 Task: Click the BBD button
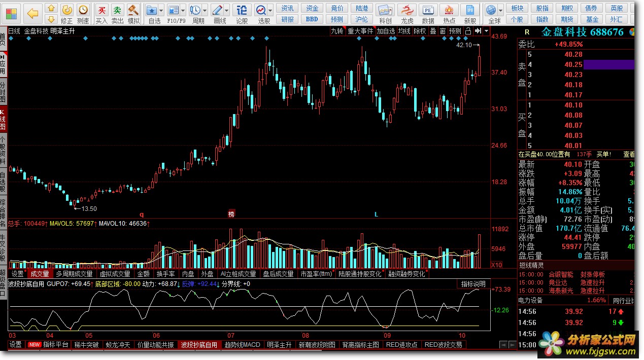[312, 19]
